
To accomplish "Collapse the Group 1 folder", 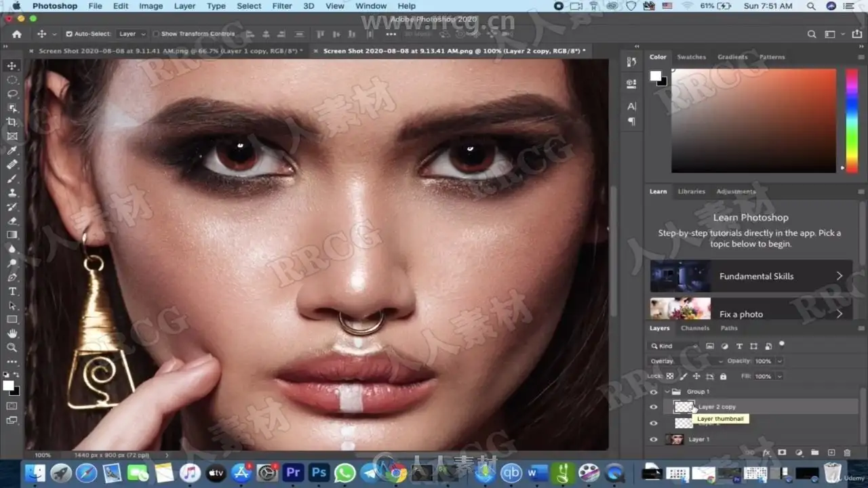I will click(x=668, y=392).
